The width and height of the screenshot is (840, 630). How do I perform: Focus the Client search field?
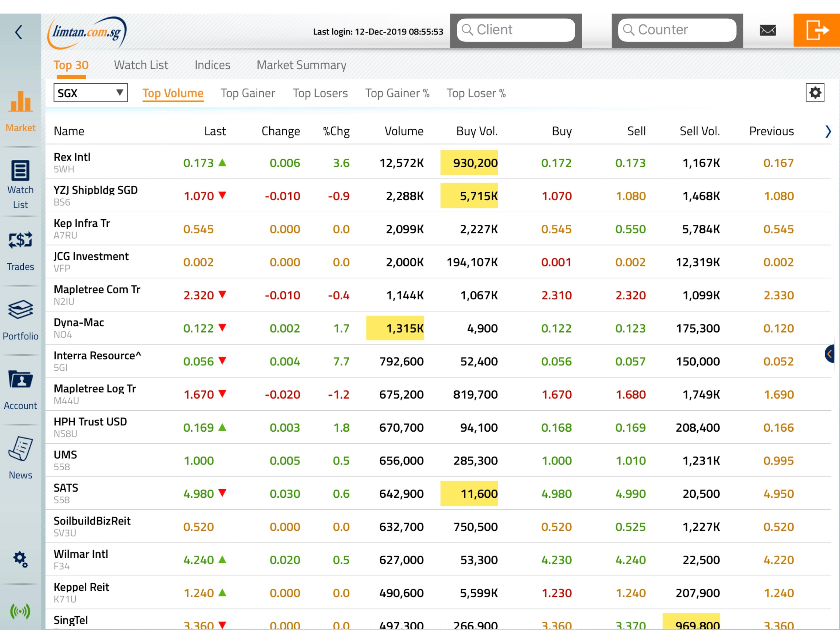[516, 30]
